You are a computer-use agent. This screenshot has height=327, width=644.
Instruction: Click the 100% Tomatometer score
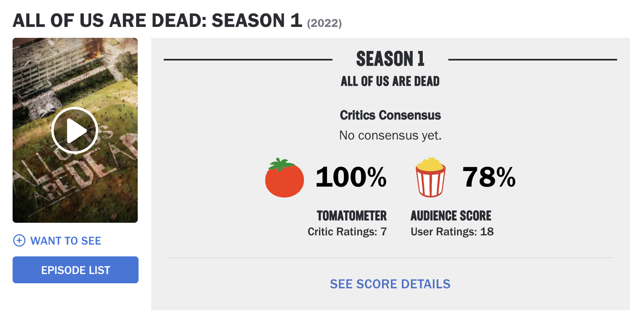(x=351, y=177)
